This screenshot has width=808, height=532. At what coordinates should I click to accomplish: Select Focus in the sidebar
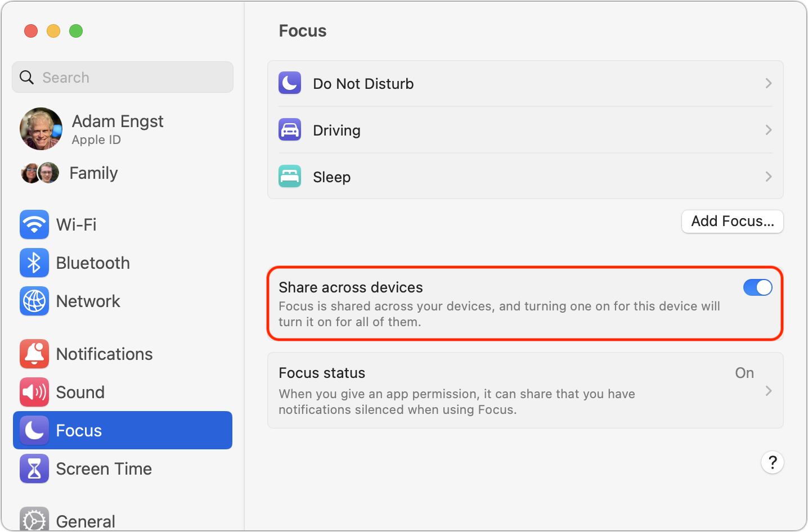pos(123,430)
